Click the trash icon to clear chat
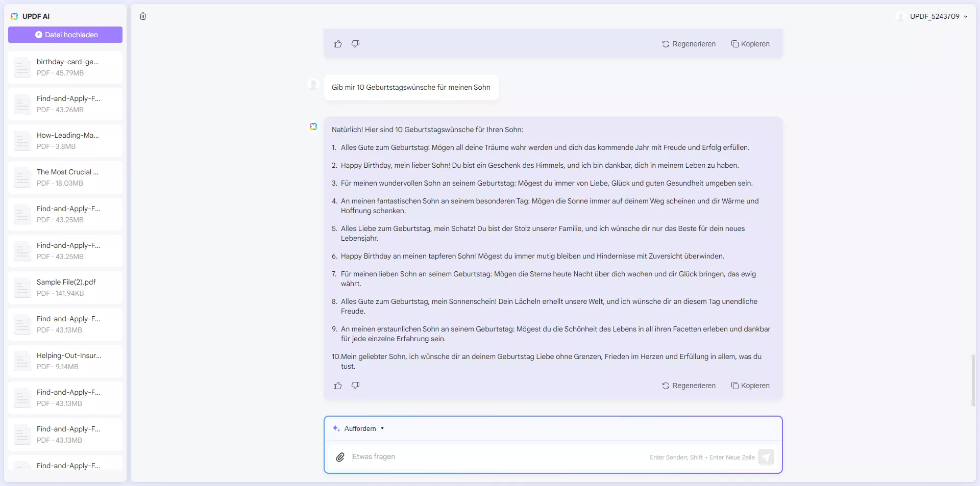Image resolution: width=980 pixels, height=486 pixels. click(x=143, y=16)
